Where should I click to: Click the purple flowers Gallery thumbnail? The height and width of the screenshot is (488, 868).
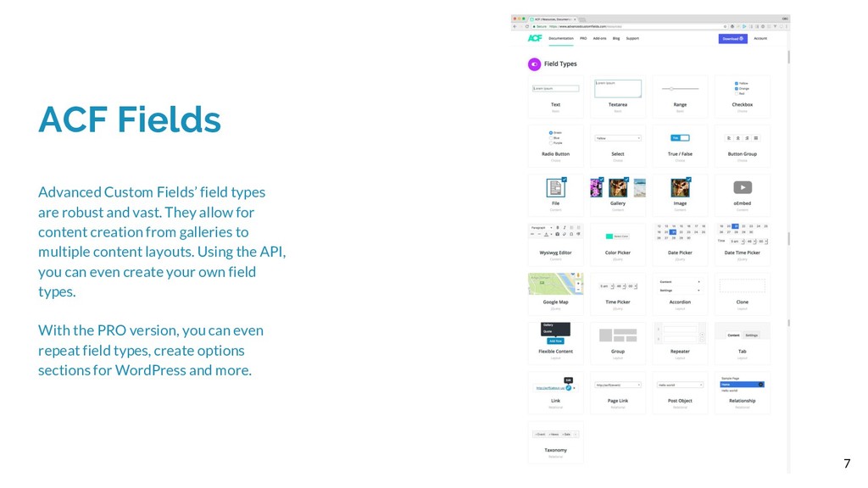[596, 188]
